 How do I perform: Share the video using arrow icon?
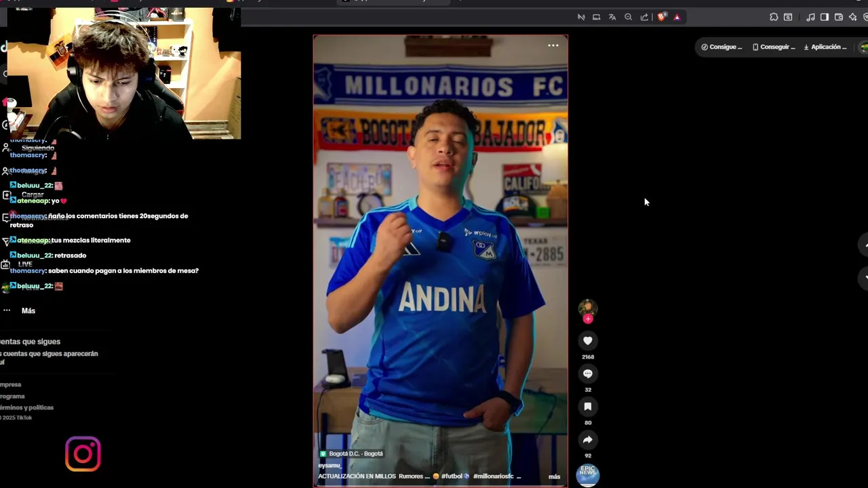pos(588,440)
